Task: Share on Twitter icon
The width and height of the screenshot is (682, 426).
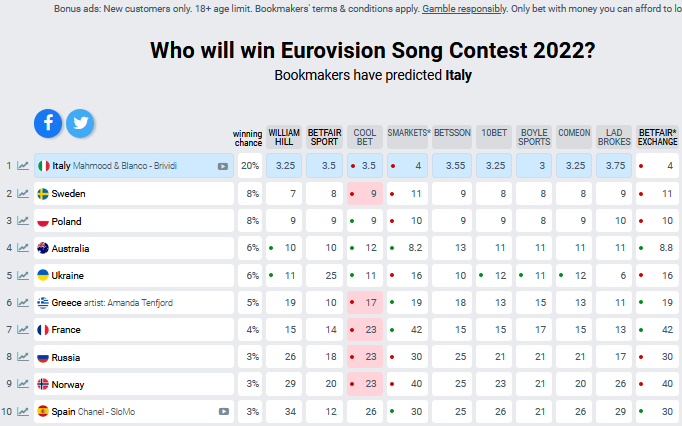Action: click(x=80, y=123)
